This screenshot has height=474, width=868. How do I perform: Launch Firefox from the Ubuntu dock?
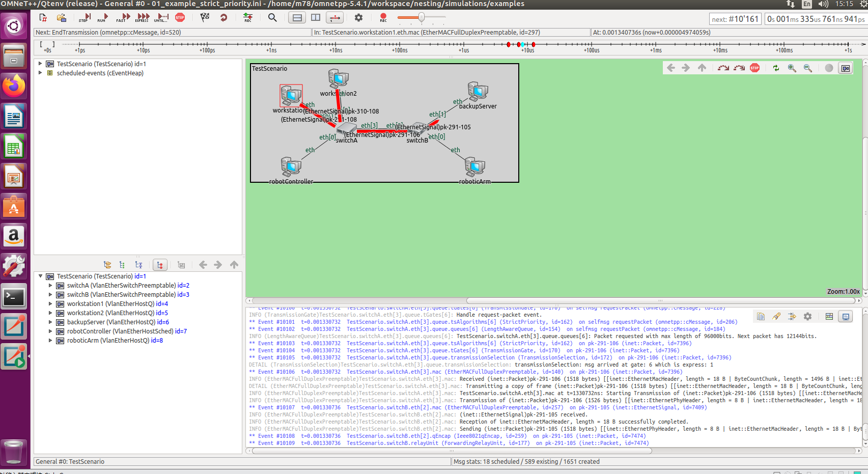[14, 86]
